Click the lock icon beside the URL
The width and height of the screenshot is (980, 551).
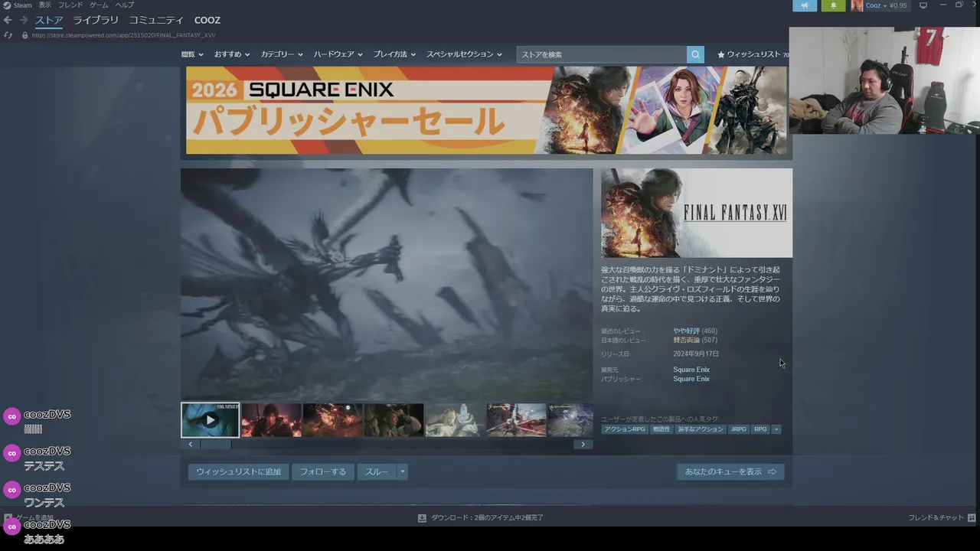24,35
